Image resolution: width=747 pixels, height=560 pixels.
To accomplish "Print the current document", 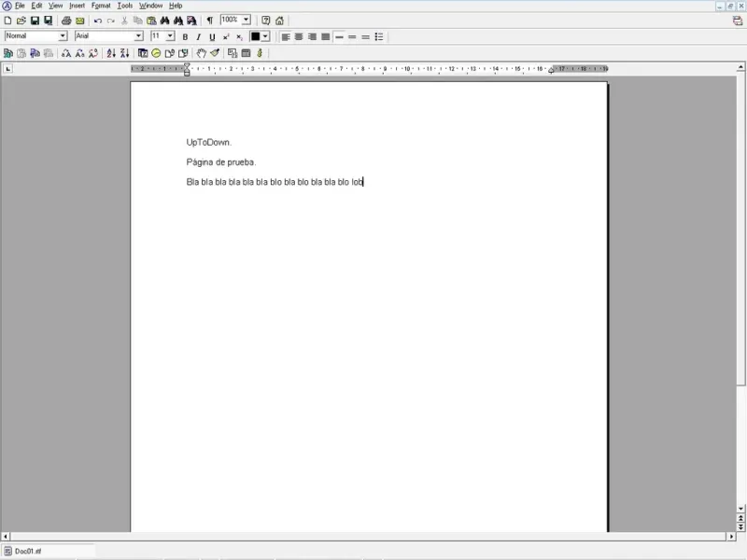I will click(66, 21).
